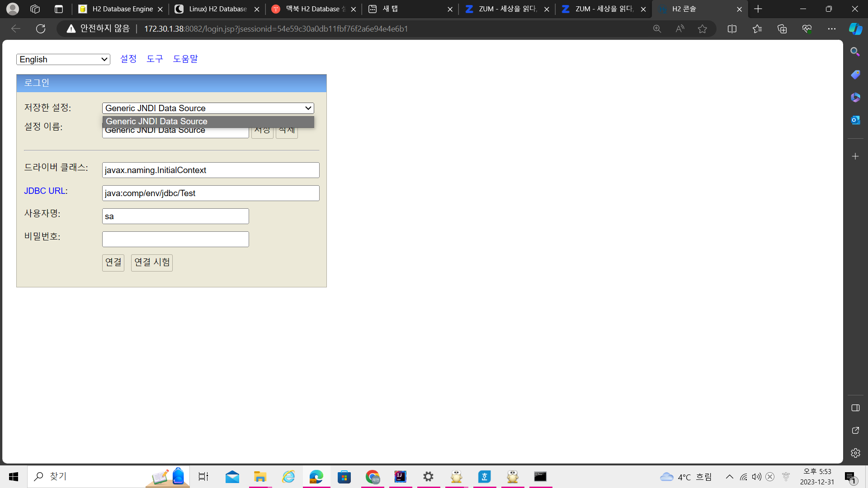Open the sidebar search icon
The height and width of the screenshot is (488, 868).
855,52
